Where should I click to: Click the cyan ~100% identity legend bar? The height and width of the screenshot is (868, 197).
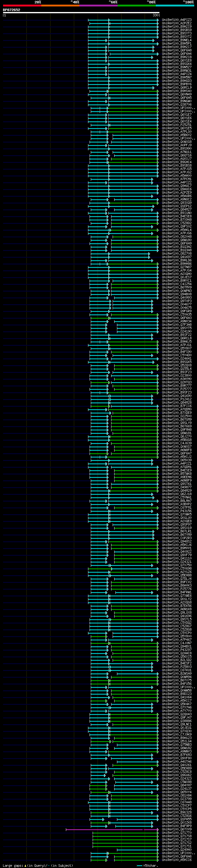pyautogui.click(x=175, y=6)
